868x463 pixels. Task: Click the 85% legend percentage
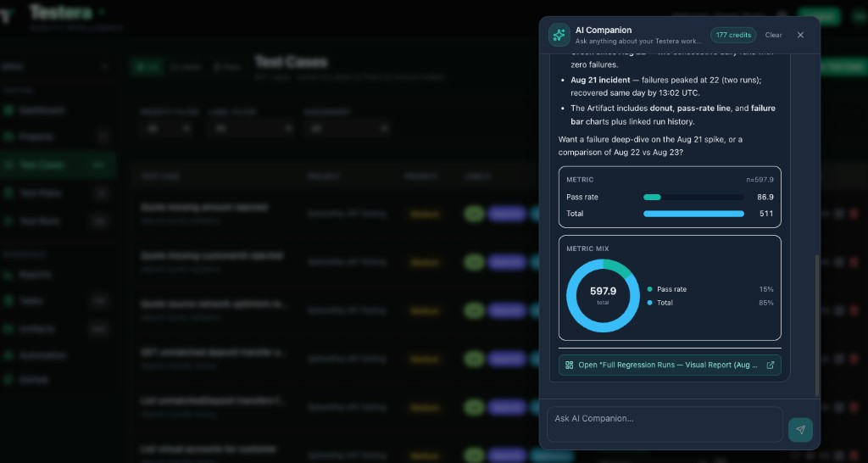click(x=766, y=303)
